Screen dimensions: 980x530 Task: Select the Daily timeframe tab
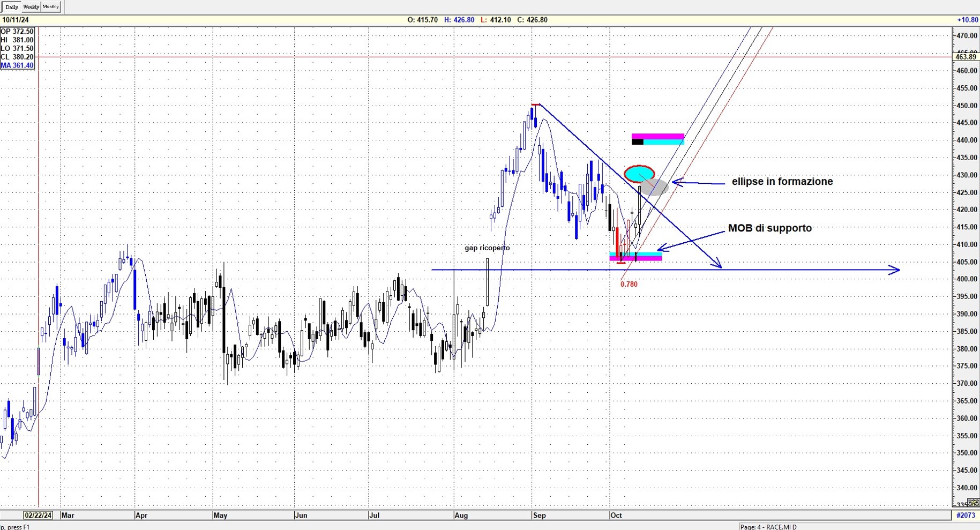click(11, 7)
